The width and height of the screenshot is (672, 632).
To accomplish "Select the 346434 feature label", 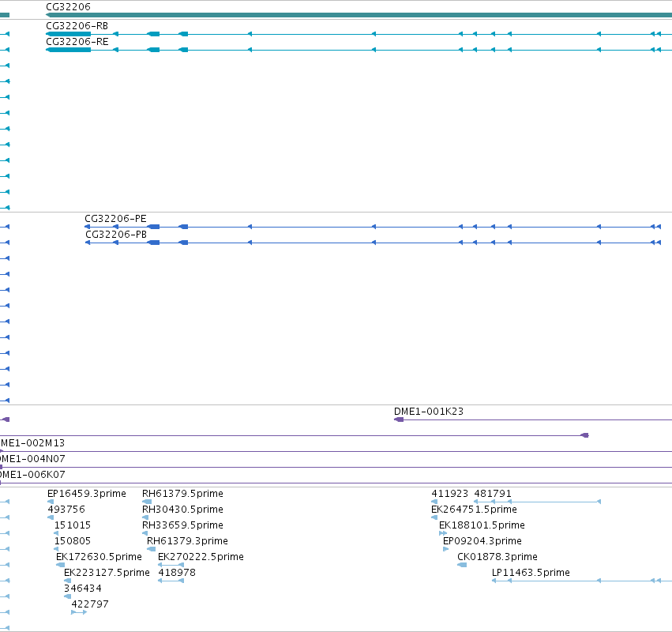I will 83,589.
